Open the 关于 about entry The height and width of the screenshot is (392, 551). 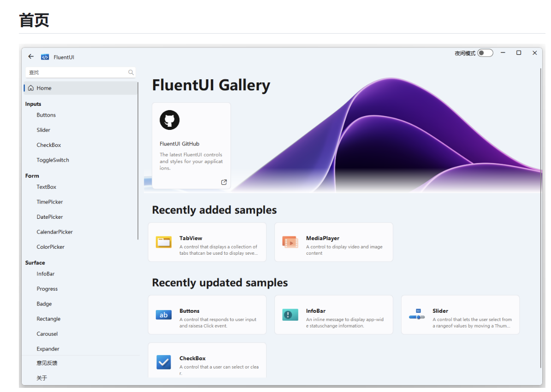(41, 377)
